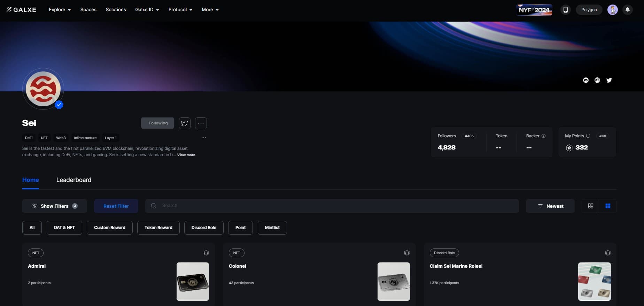
Task: Click the points hexagon icon beside 332
Action: [x=569, y=148]
